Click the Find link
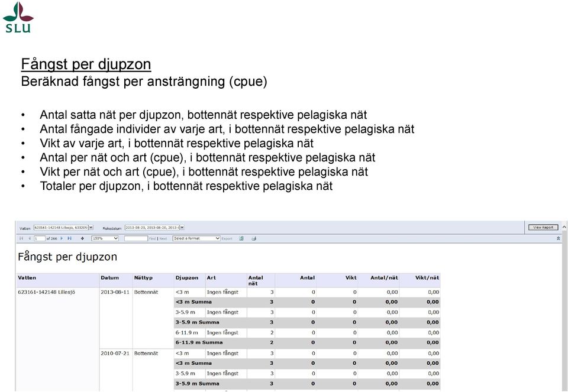 (152, 238)
